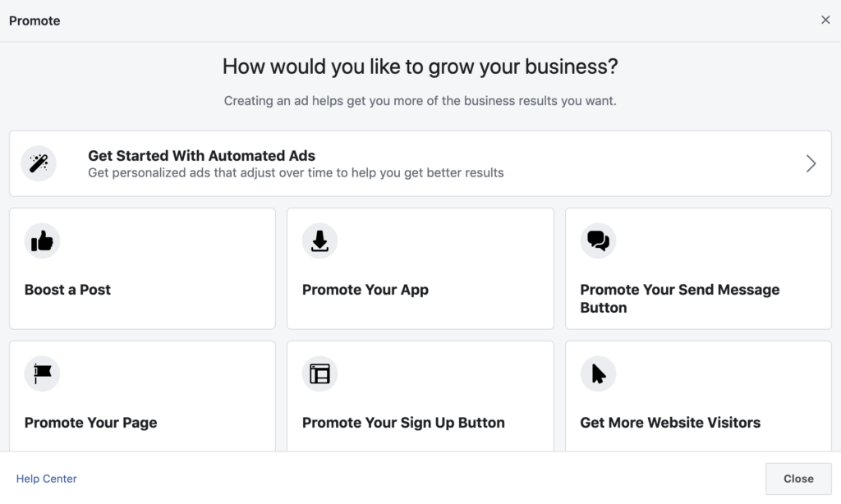Viewport: 841px width, 504px height.
Task: Click the chat bubbles Send Message icon
Action: click(x=598, y=241)
